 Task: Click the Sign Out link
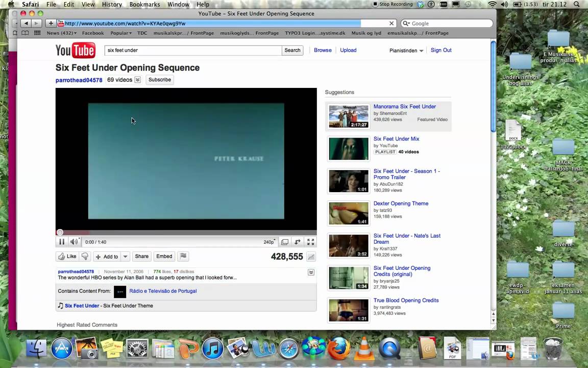441,50
